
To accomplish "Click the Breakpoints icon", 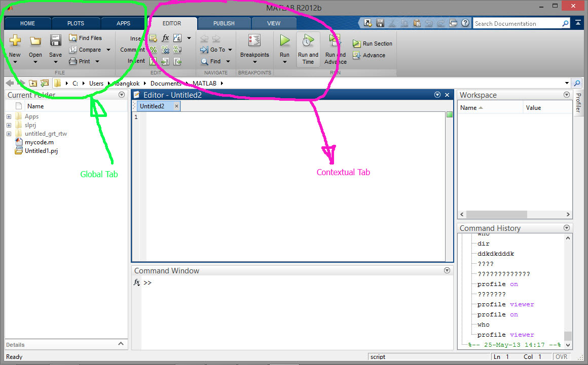I will coord(254,40).
